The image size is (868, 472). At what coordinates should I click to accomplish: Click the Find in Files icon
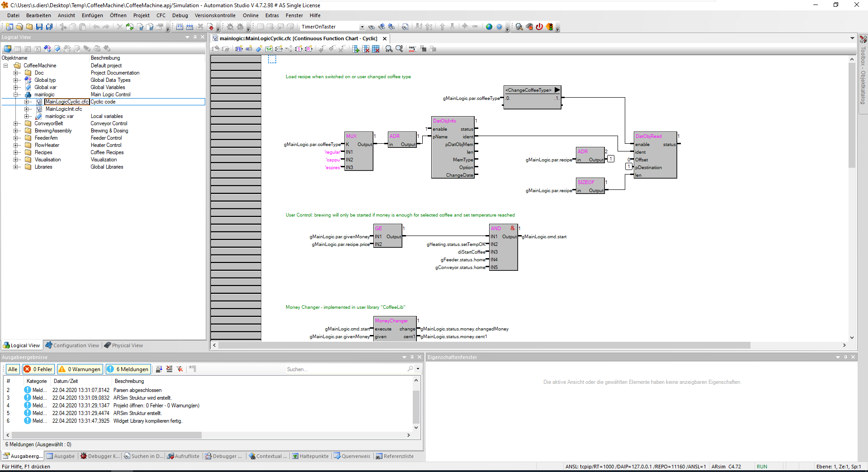click(405, 27)
